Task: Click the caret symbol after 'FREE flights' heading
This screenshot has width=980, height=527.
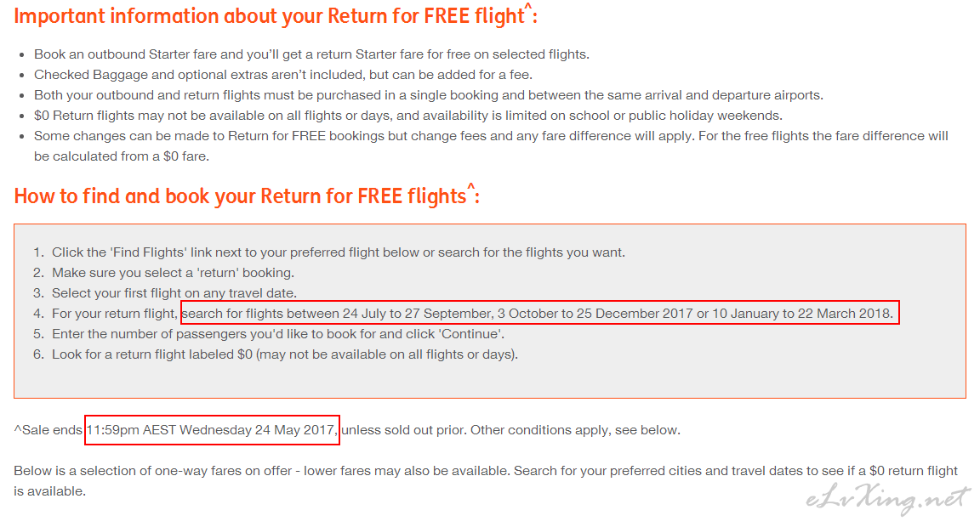Action: (x=471, y=186)
